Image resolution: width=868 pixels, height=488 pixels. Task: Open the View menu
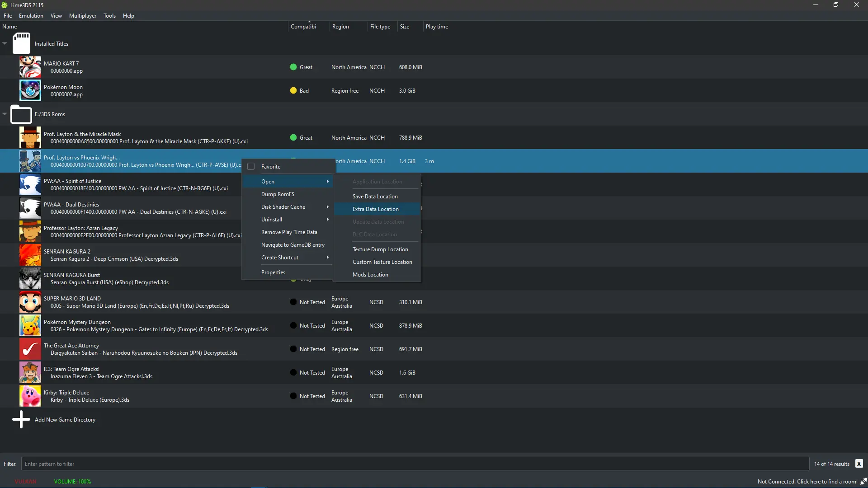click(56, 15)
